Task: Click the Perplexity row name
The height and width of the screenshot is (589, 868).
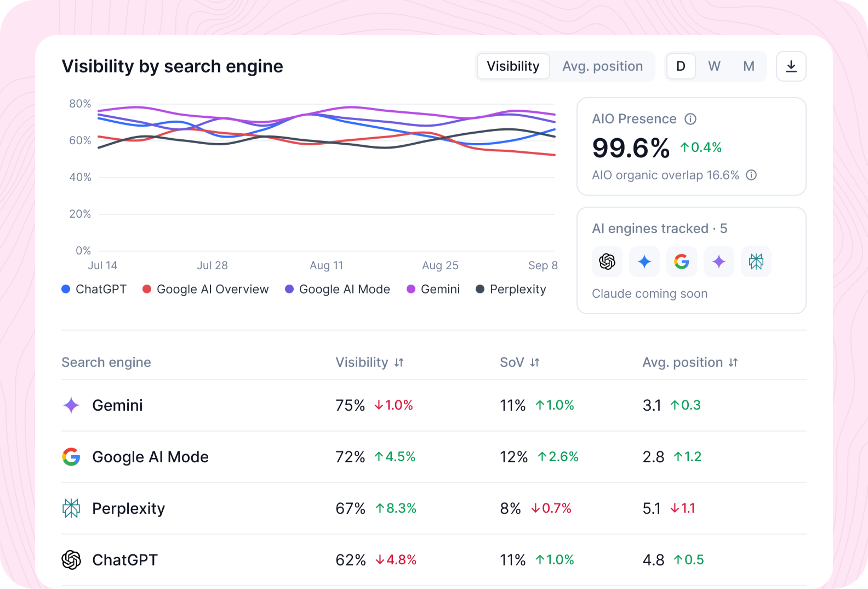Action: point(128,508)
